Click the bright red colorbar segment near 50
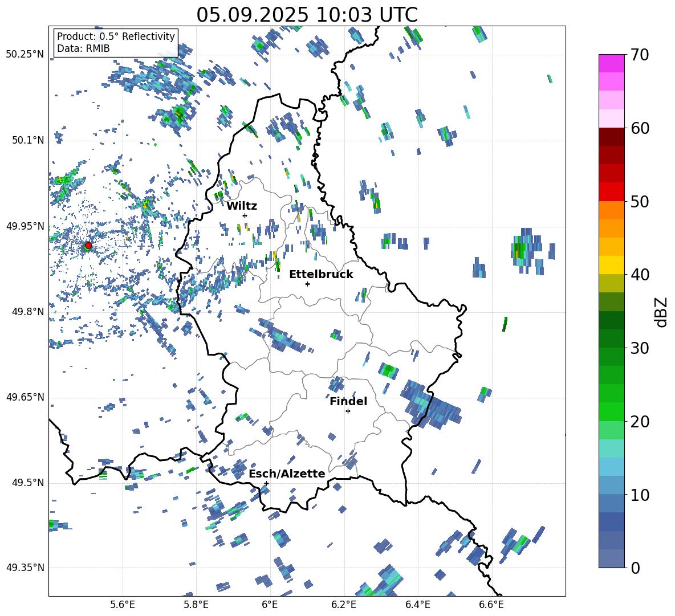This screenshot has height=616, width=675. (x=611, y=192)
